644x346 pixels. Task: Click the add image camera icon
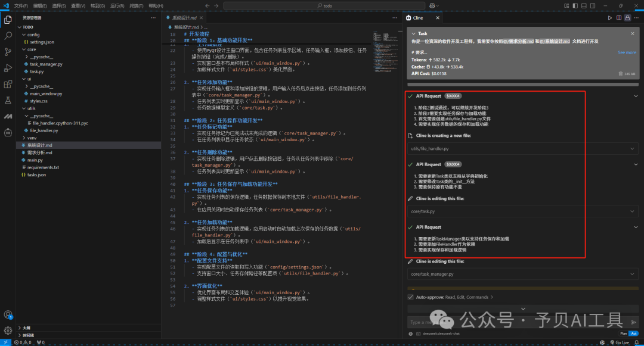[419, 333]
